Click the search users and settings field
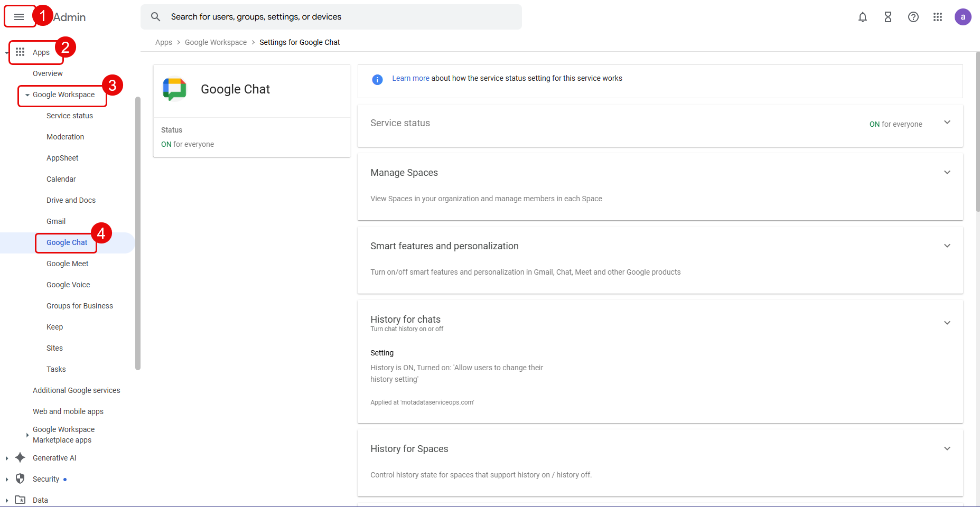Image resolution: width=980 pixels, height=507 pixels. (x=338, y=17)
